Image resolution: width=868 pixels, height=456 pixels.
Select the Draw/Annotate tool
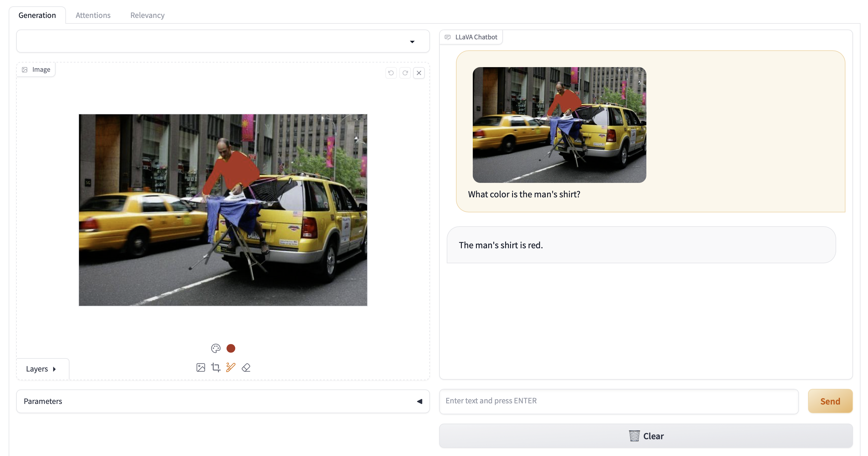click(230, 367)
